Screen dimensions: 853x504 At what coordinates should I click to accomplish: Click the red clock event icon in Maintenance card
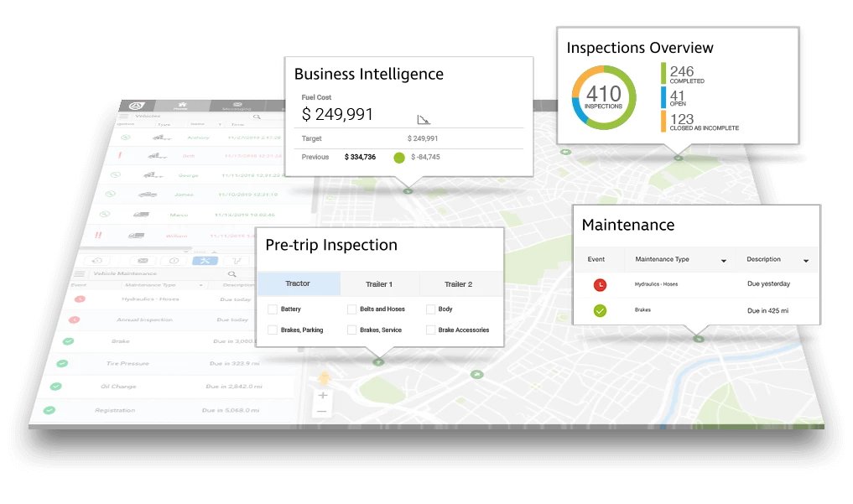pyautogui.click(x=600, y=284)
